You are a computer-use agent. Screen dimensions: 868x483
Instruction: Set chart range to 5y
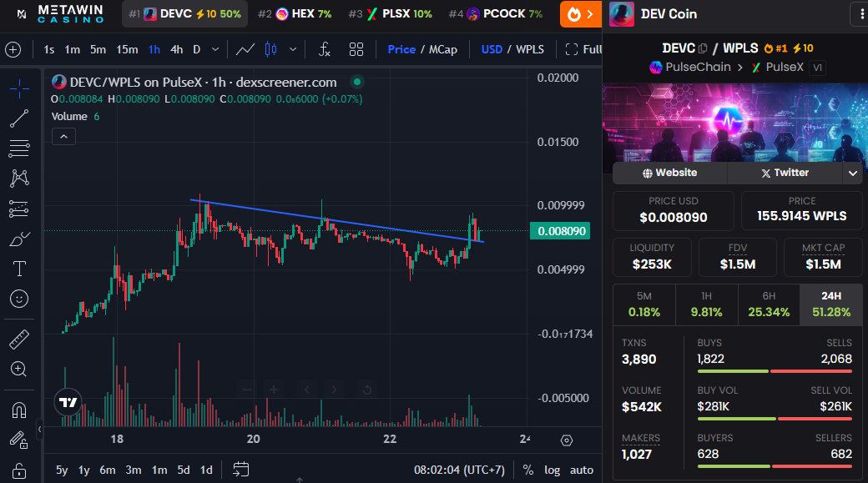pos(62,470)
